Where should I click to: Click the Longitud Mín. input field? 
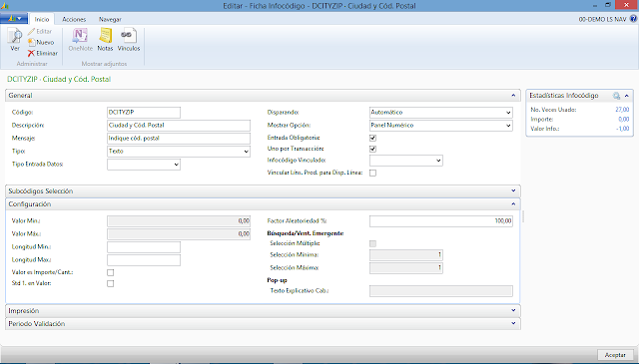[x=144, y=247]
